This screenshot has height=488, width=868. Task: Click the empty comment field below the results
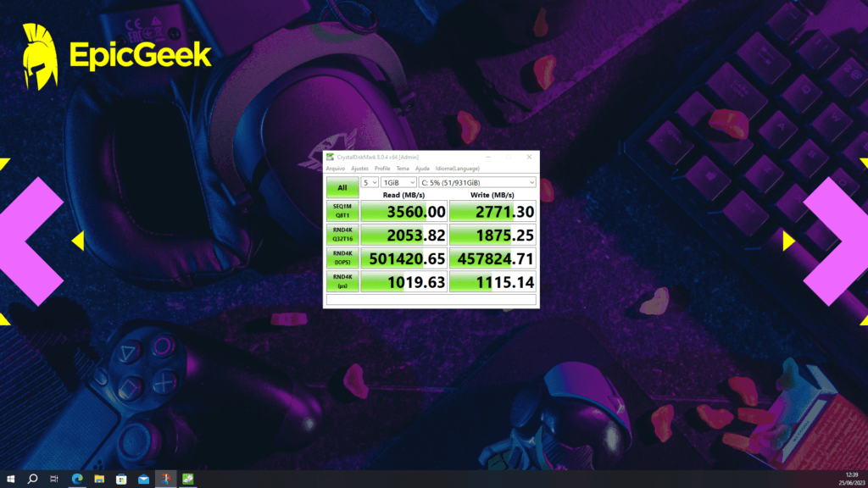[x=431, y=299]
